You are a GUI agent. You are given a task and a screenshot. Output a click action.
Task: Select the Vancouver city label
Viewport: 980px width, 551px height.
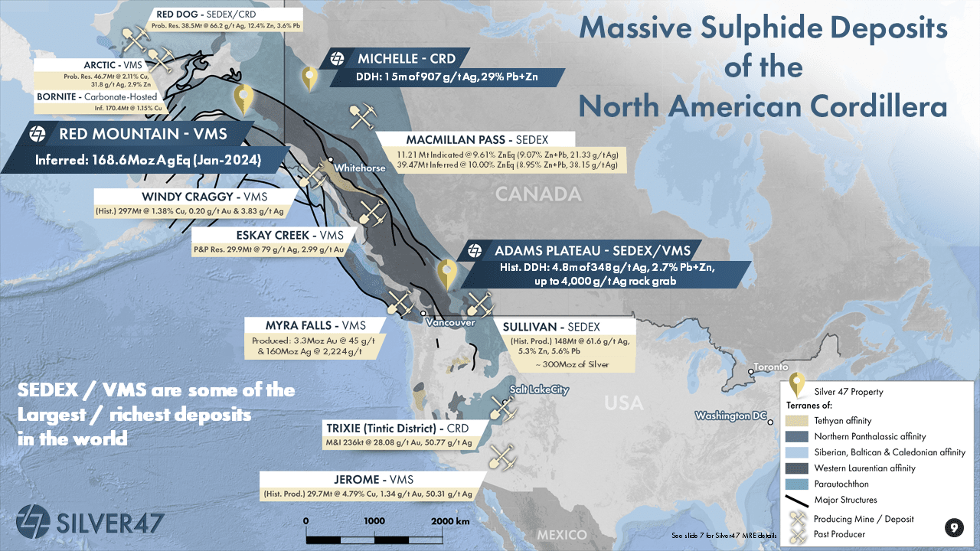coord(451,323)
